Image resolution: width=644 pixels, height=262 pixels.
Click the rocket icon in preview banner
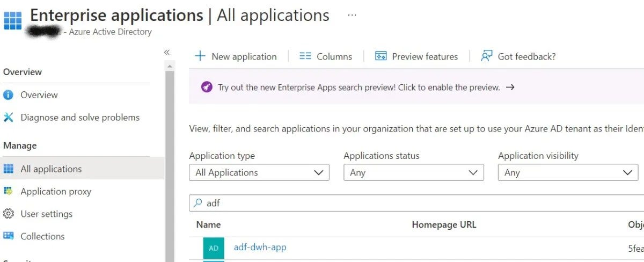(x=207, y=87)
